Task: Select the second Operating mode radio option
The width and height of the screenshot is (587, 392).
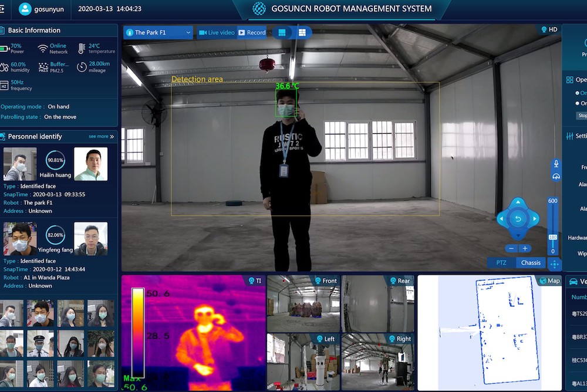Action: click(x=577, y=103)
